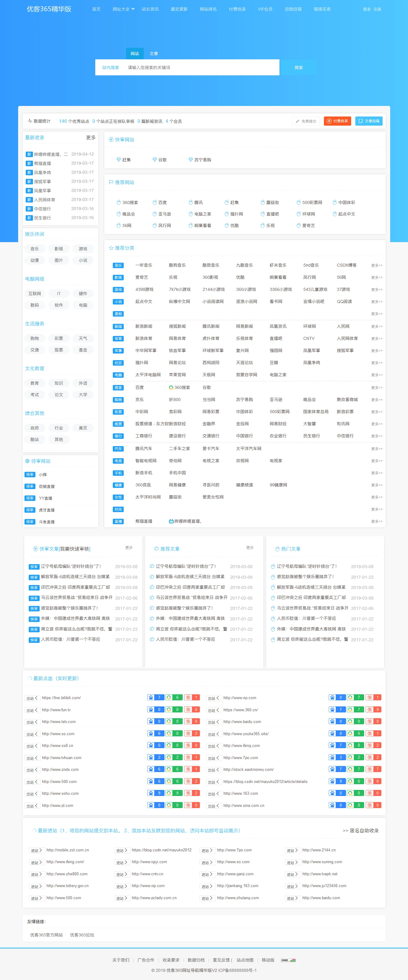Open the 关于我们 footer link
This screenshot has width=408, height=980.
(121, 960)
